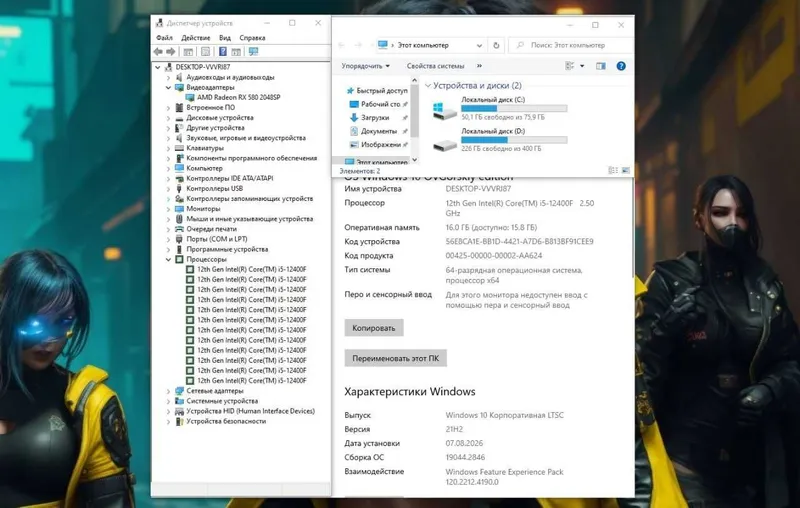Open the address bar history dropdown
Viewport: 800px width, 508px height.
point(480,45)
